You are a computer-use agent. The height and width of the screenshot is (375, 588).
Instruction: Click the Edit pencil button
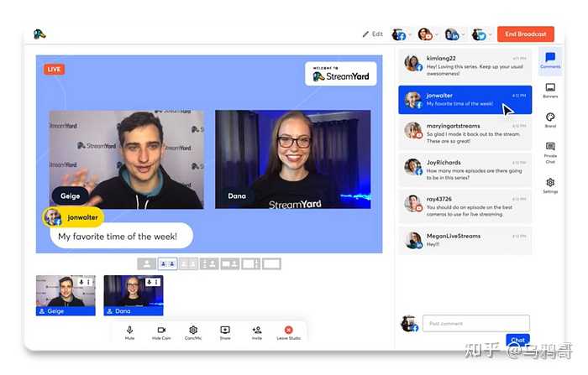tap(372, 34)
